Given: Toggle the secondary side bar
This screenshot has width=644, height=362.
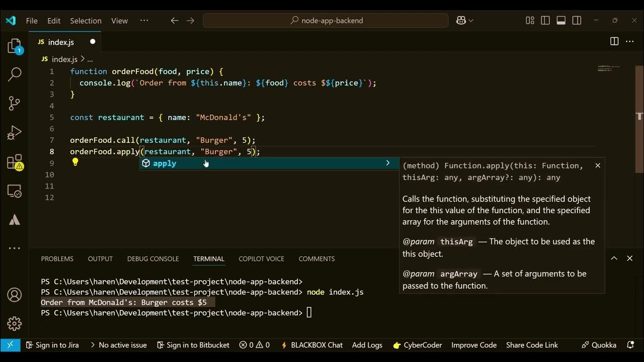Looking at the screenshot, I should point(577,21).
